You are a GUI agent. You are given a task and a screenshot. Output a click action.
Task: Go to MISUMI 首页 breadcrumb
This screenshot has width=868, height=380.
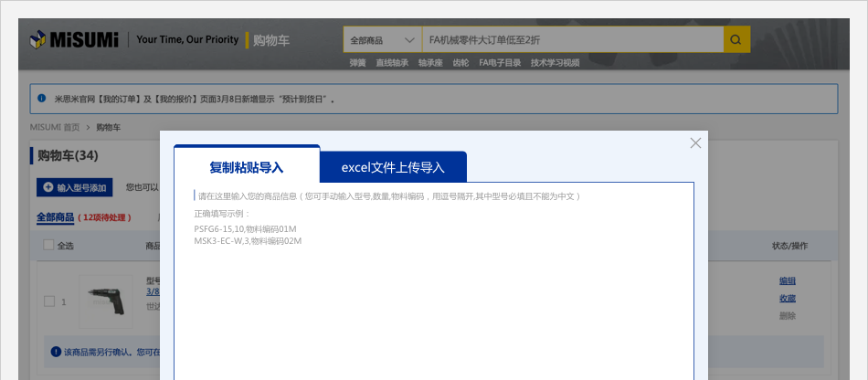54,127
